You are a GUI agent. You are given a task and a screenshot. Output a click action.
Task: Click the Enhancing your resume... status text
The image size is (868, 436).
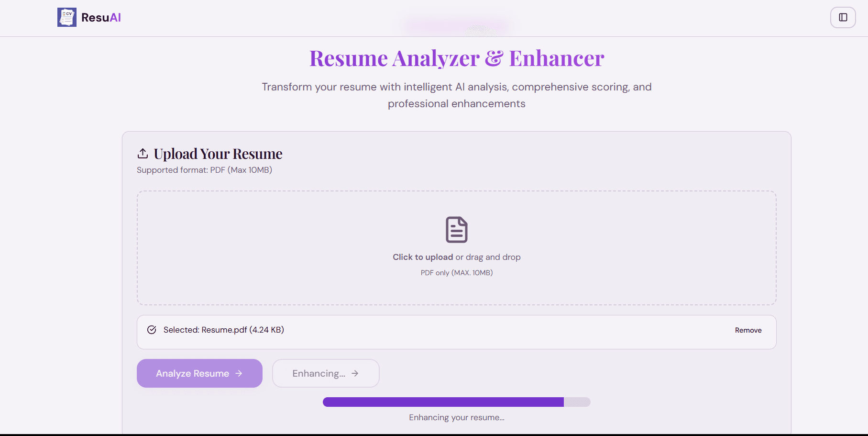456,417
